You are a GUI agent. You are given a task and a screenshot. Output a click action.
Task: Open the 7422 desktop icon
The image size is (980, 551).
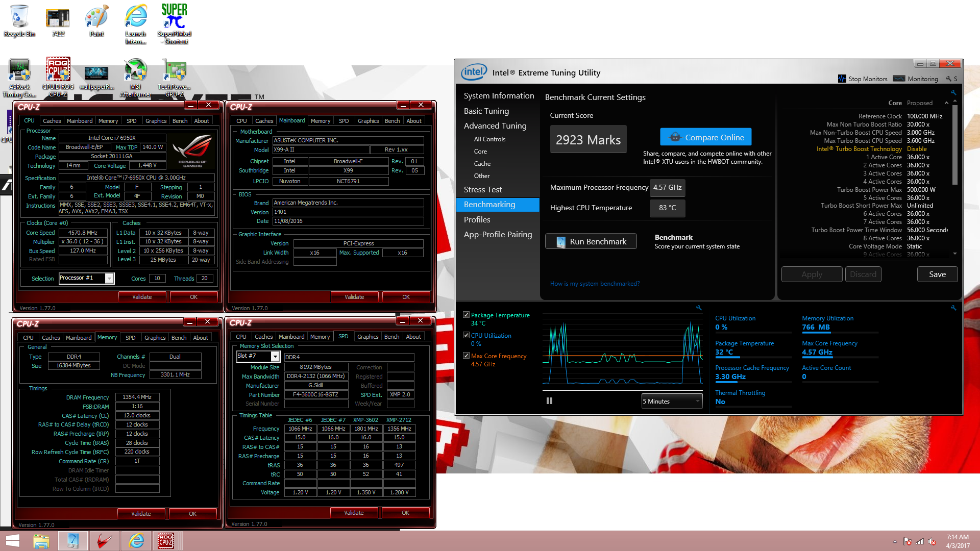pos(58,20)
